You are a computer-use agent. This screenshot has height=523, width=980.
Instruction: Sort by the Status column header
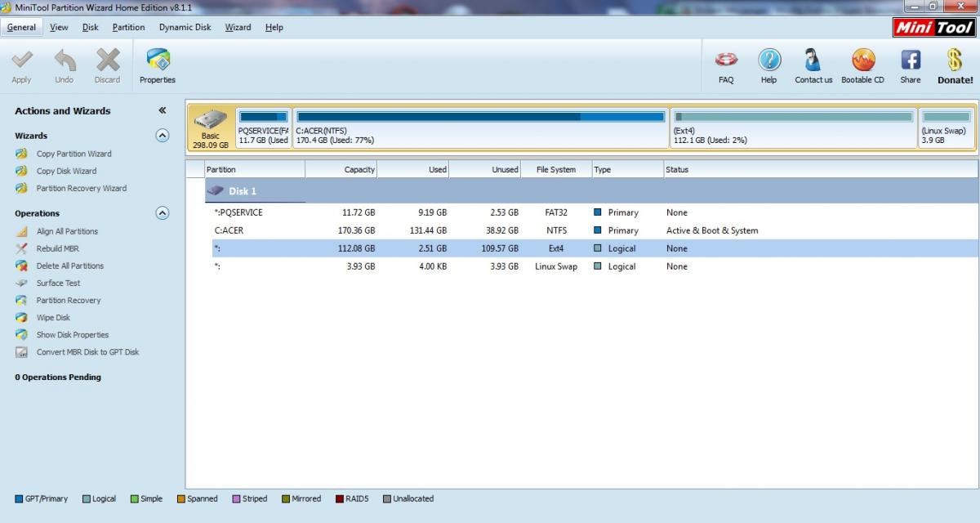[820, 169]
